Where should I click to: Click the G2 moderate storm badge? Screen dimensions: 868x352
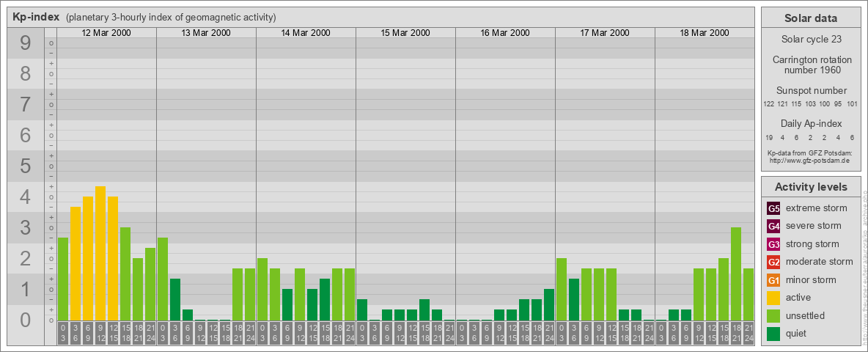click(x=773, y=262)
